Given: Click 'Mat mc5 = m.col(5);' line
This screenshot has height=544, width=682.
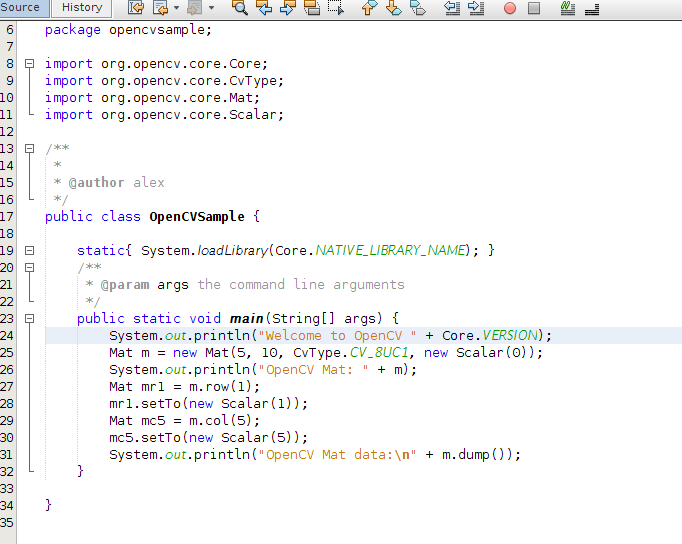Looking at the screenshot, I should coord(184,421).
